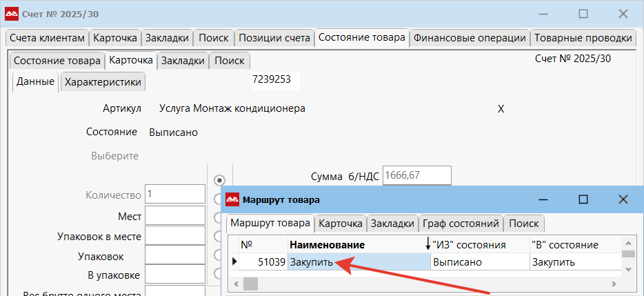
Task: Maximize the Счет № 2025/30 window
Action: (583, 14)
